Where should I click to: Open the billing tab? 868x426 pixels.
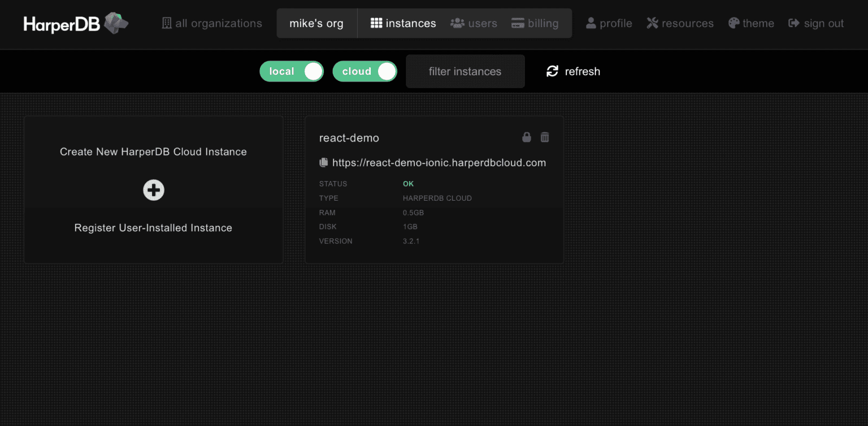coord(535,23)
